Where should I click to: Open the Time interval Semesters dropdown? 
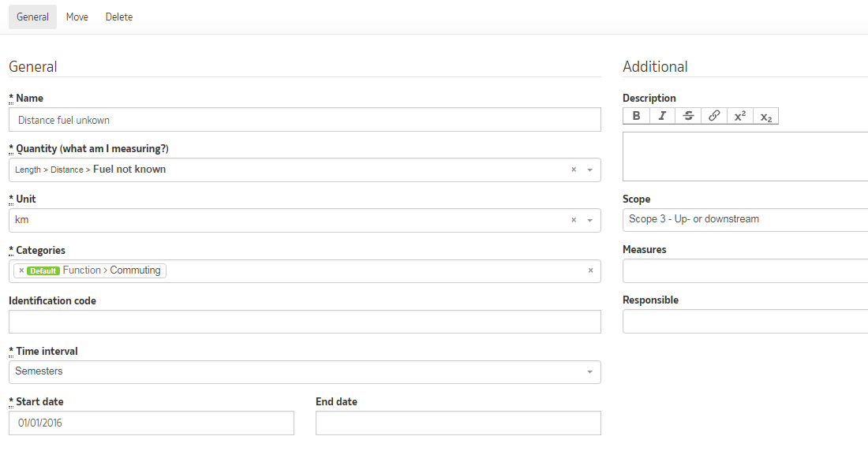point(305,372)
